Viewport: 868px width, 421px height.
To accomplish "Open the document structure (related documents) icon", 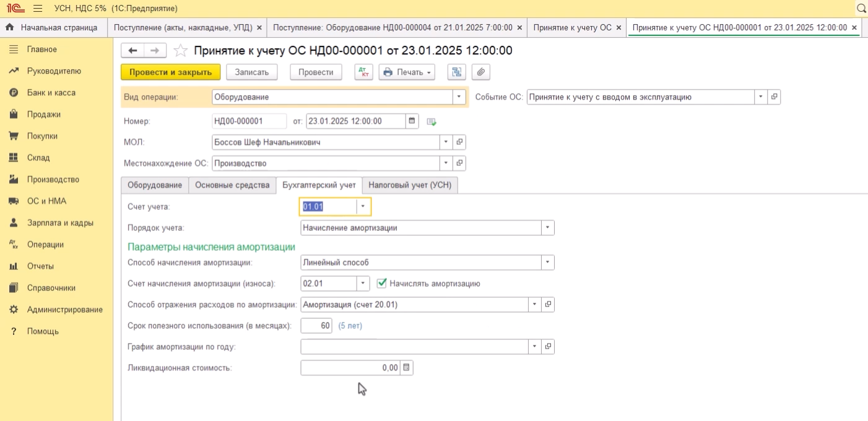I will pyautogui.click(x=456, y=72).
